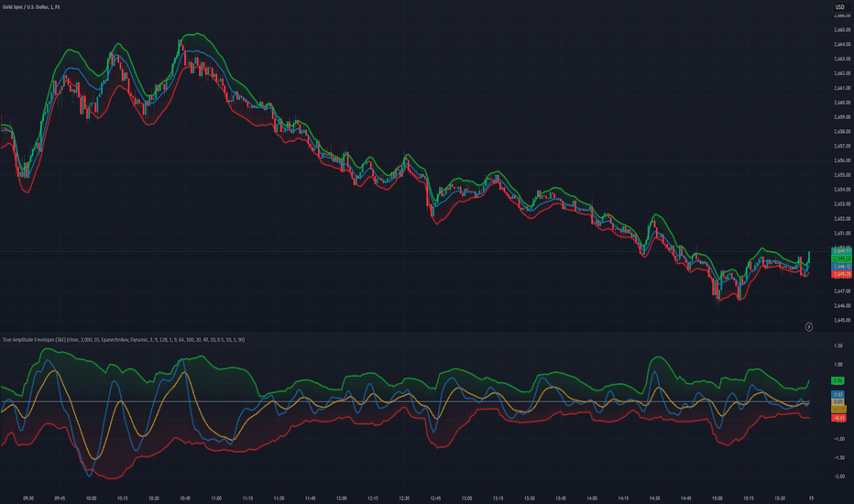
Task: Click the 2,656.00 price scale label
Action: click(x=842, y=160)
